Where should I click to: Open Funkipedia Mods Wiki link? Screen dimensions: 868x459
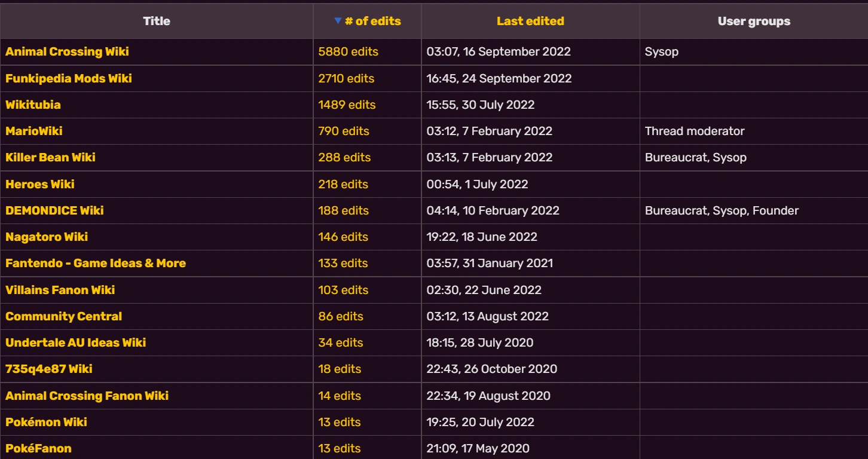(x=69, y=78)
